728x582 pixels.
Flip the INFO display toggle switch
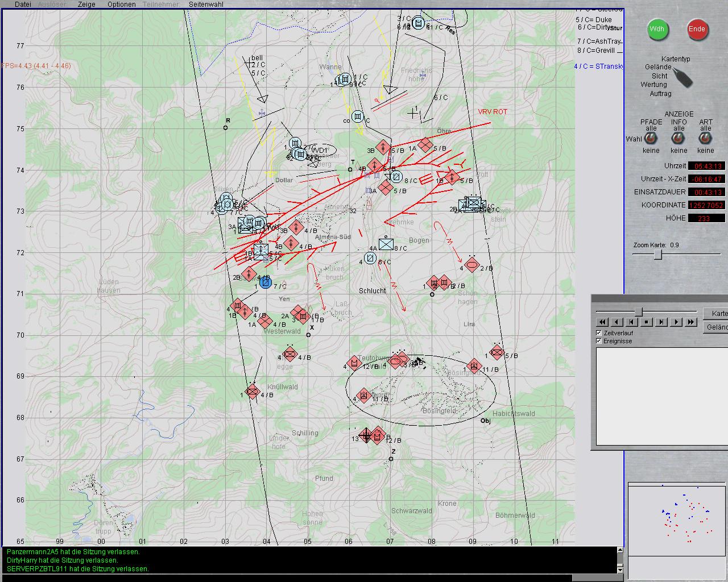pos(679,139)
